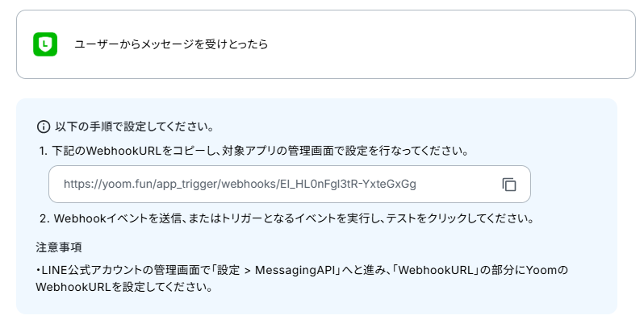Click step 1 about copying the WebhookURL
Image resolution: width=644 pixels, height=328 pixels.
click(254, 151)
